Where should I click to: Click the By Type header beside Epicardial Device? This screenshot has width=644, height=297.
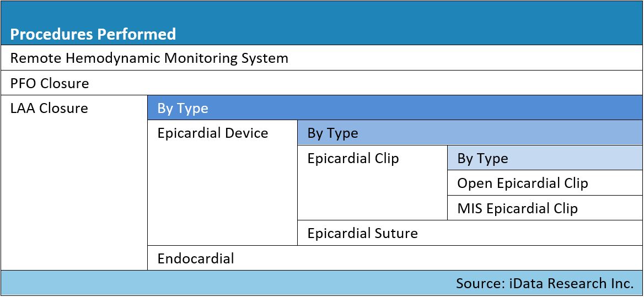[x=470, y=133]
